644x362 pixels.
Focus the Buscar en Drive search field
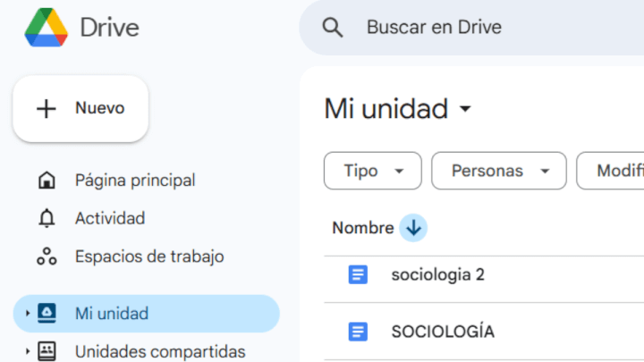point(471,28)
